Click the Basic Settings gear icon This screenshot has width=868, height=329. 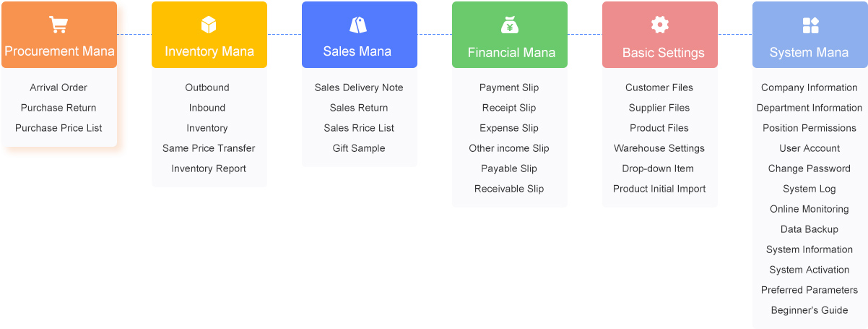[x=660, y=25]
